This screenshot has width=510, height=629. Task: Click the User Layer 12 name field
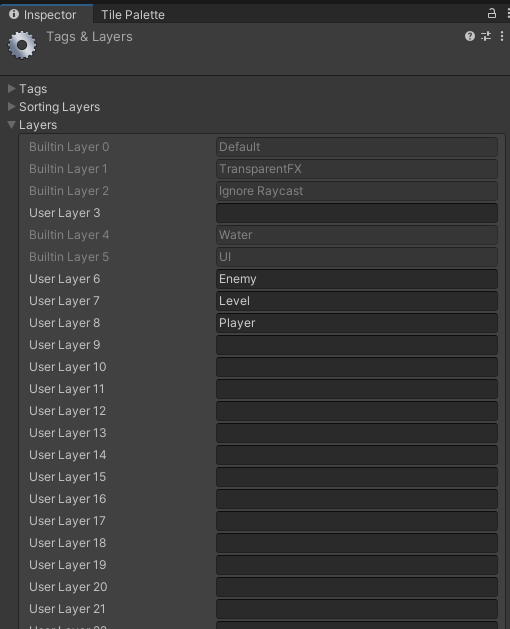pos(357,411)
